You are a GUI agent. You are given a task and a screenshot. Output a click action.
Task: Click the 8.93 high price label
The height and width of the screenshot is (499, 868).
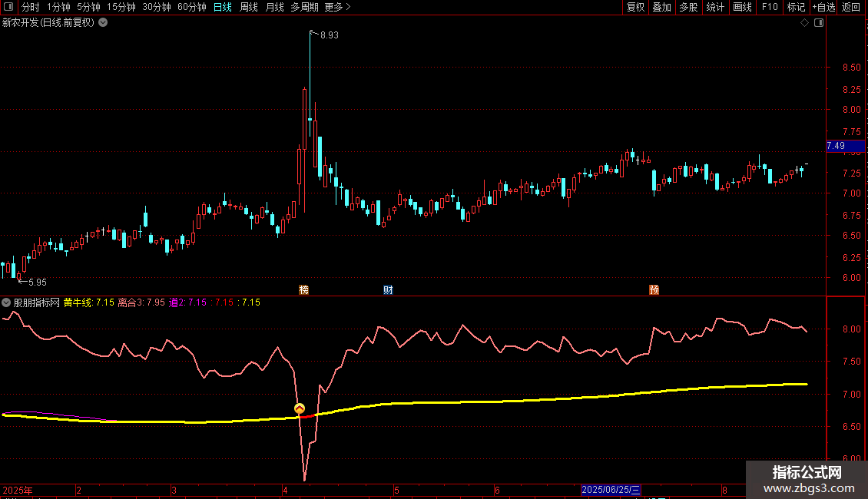[x=330, y=35]
